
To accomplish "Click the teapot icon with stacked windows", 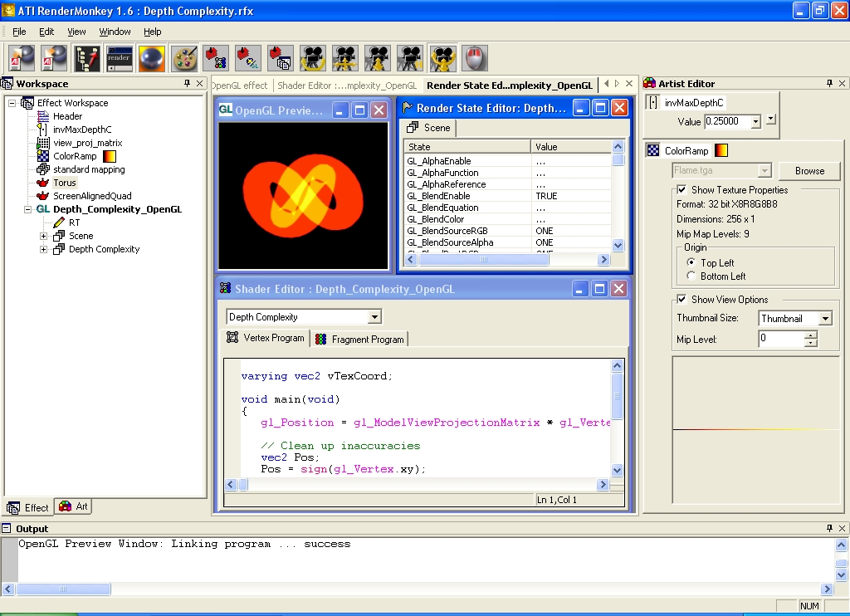I will 281,58.
